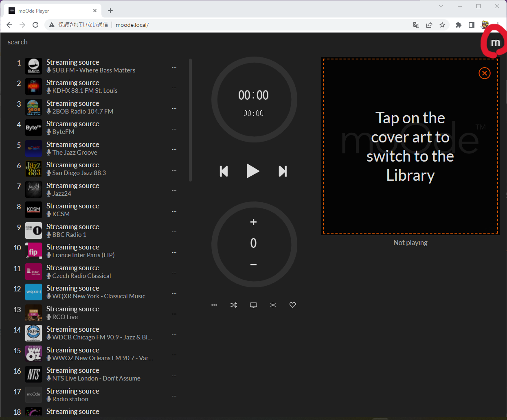Screen dimensions: 507x420
Task: Decrease volume with the minus button
Action: pyautogui.click(x=253, y=265)
